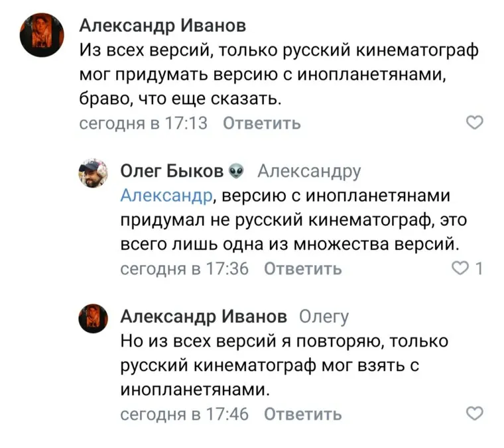Toggle the heart on Олег Быков's reply
The height and width of the screenshot is (448, 504).
pos(460,268)
